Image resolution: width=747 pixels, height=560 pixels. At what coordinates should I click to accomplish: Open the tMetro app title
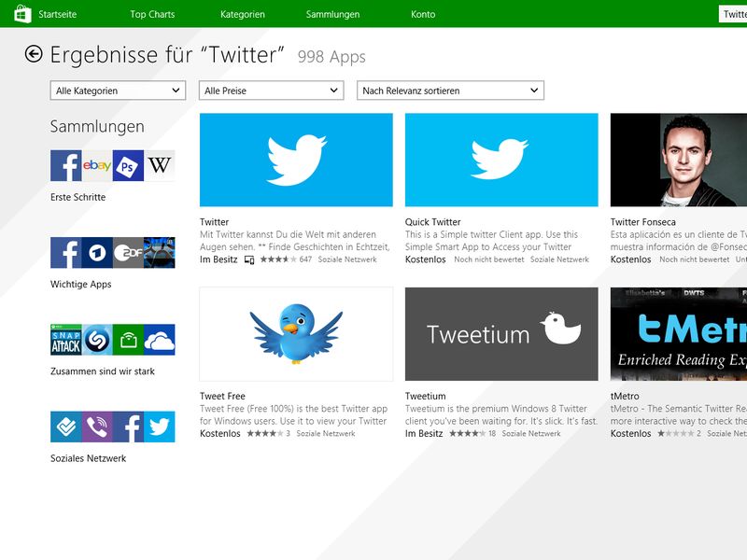(625, 396)
